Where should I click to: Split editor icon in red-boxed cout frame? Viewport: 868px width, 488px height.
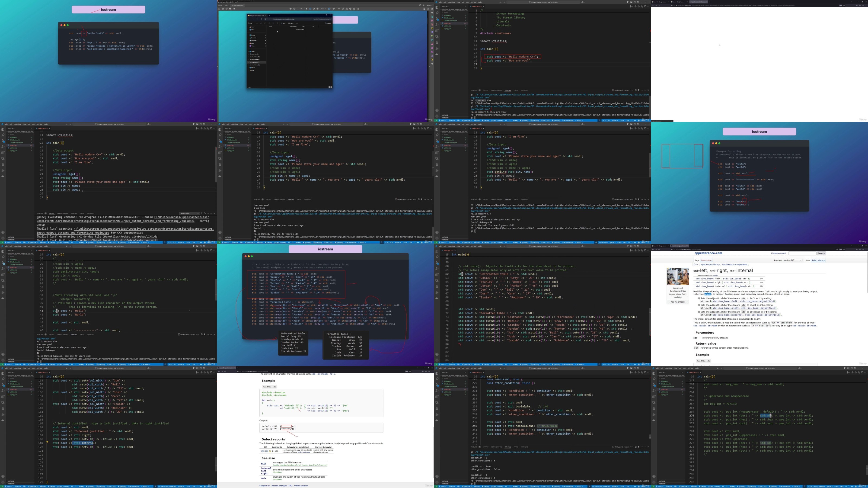pyautogui.click(x=645, y=7)
